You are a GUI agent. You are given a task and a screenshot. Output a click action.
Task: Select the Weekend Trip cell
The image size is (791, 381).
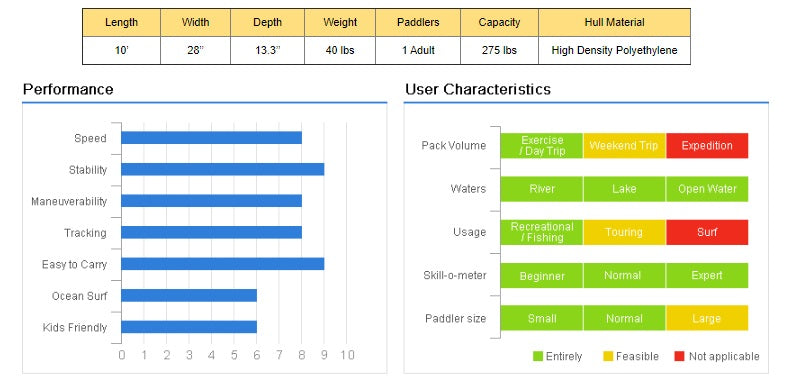click(x=624, y=146)
